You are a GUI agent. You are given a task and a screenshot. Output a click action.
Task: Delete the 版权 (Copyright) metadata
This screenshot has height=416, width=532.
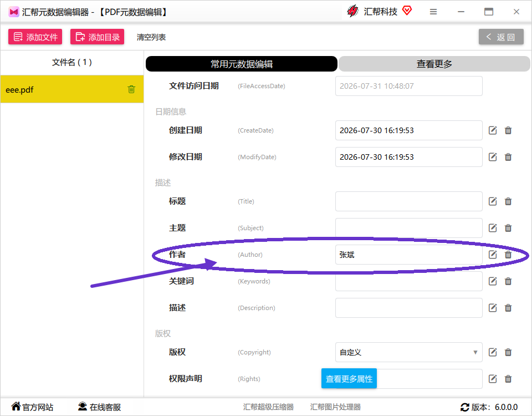tap(508, 352)
